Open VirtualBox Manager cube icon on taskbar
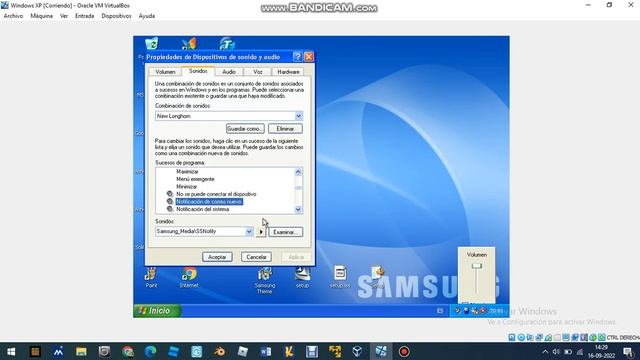Screen dimensions: 640x360 358,351
